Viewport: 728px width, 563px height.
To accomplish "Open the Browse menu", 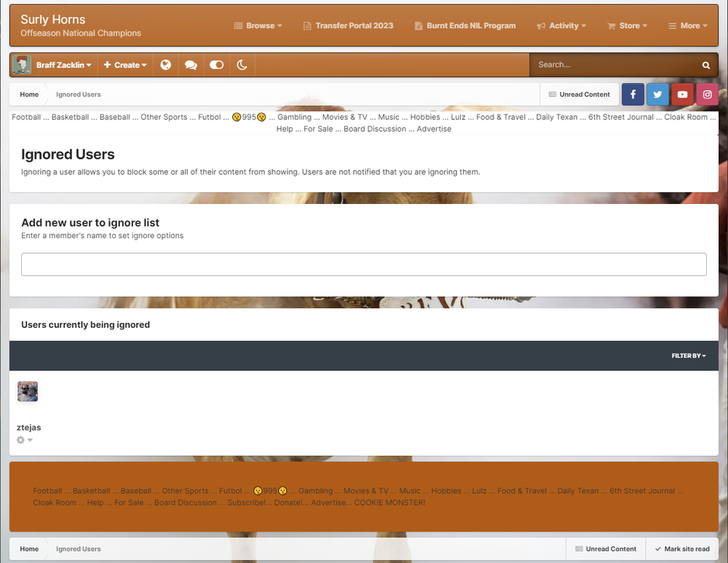I will coord(258,25).
